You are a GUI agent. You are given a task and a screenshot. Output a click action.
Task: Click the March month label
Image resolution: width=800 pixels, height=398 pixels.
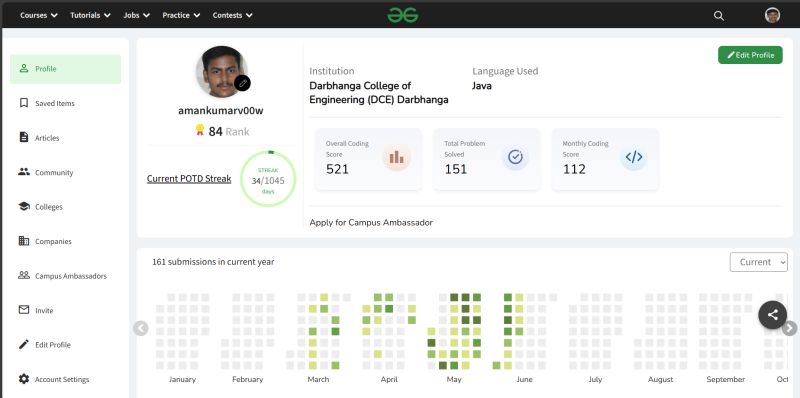318,380
